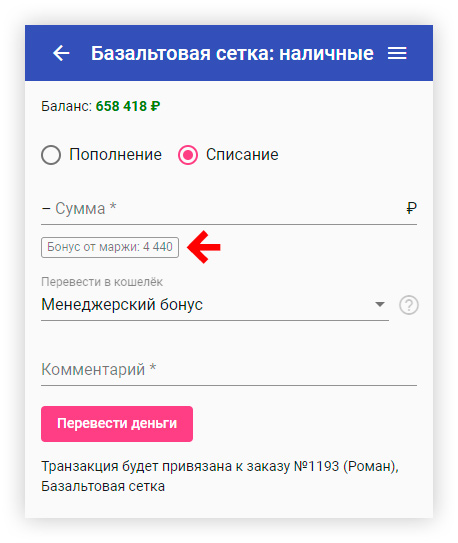Click the Перевести в кошелёк field label
This screenshot has width=458, height=543.
(x=102, y=282)
